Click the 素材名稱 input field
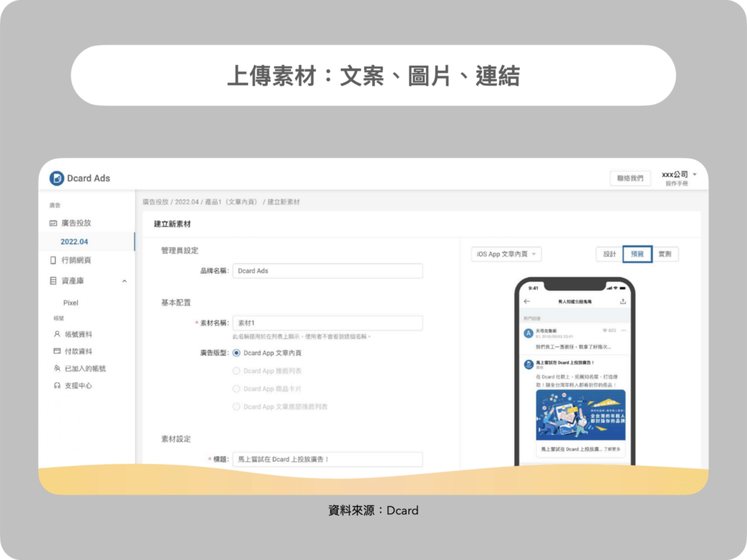 click(x=328, y=323)
